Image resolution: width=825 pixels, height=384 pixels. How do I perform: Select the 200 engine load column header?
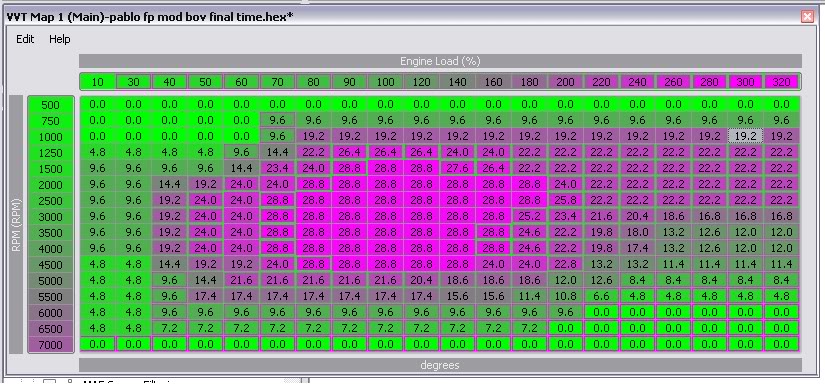pos(566,82)
